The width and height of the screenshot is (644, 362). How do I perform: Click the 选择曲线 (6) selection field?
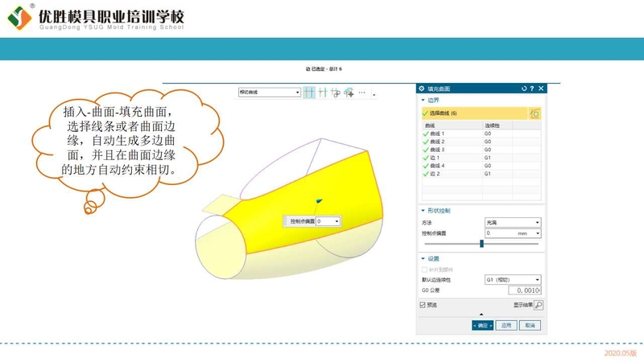tap(474, 113)
